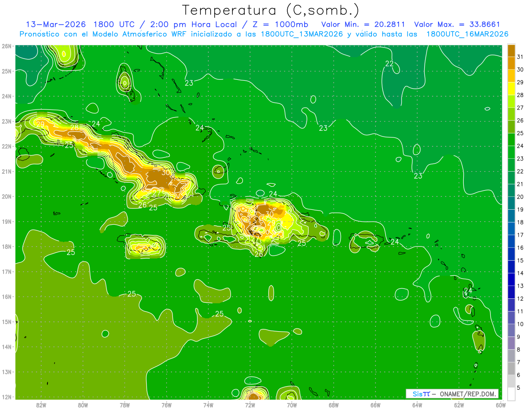The image size is (532, 411).
Task: Click the '24' contour label east of Puerto Rico
Action: (395, 242)
